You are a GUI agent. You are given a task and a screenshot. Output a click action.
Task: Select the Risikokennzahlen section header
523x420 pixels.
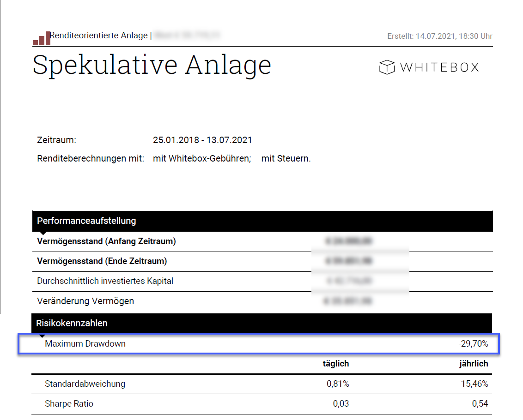[x=72, y=323]
